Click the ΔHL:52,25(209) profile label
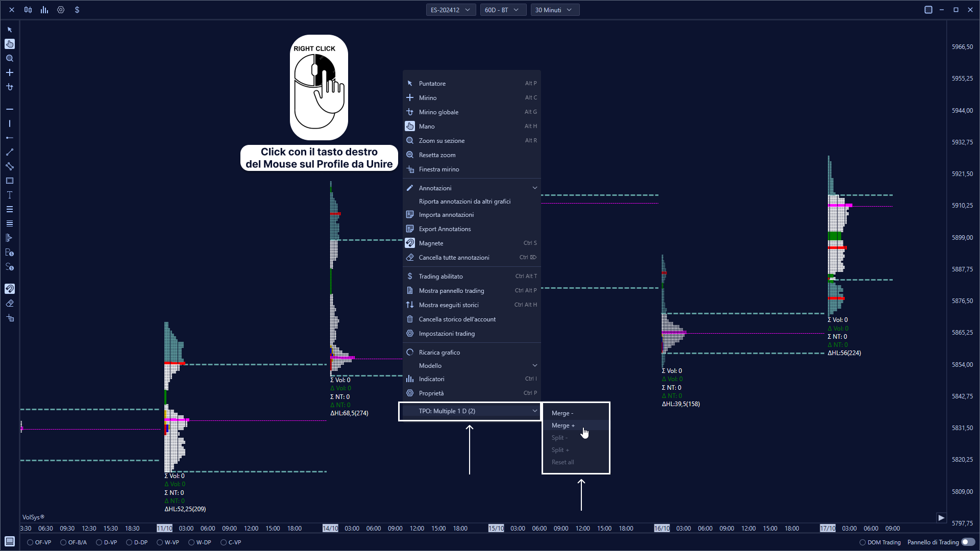The height and width of the screenshot is (551, 980). pos(185,509)
